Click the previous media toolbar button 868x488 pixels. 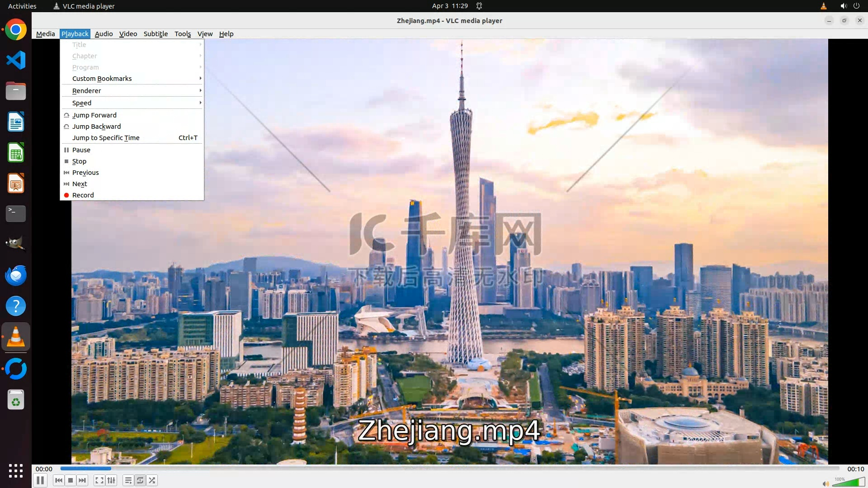pyautogui.click(x=59, y=480)
